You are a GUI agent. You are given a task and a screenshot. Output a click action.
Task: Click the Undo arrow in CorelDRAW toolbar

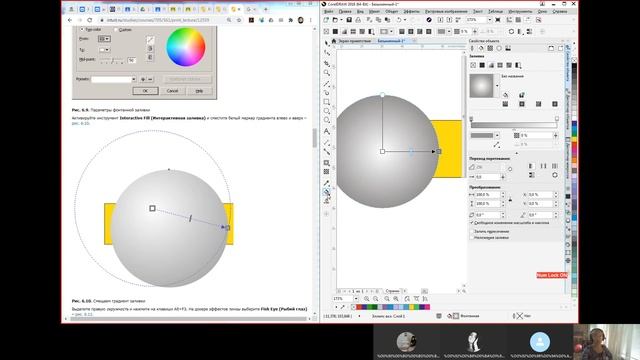click(x=399, y=20)
